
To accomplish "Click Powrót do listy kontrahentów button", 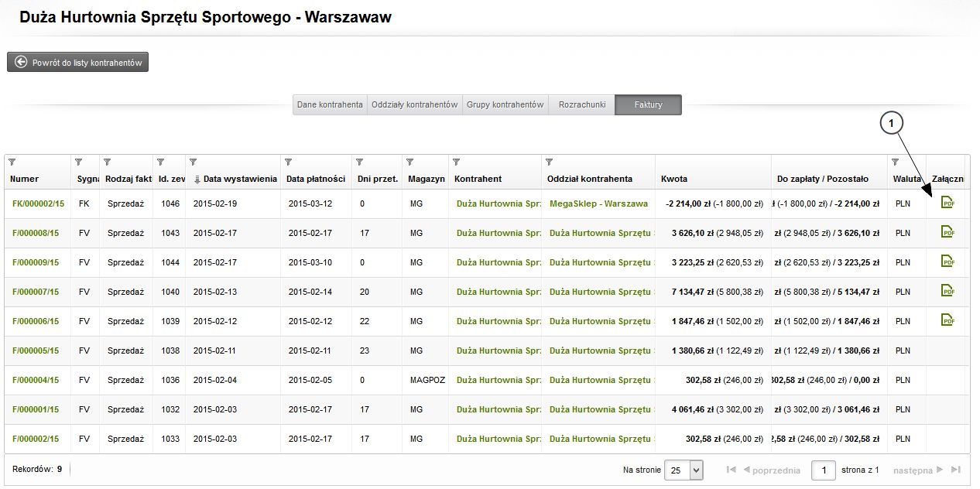I will point(78,63).
